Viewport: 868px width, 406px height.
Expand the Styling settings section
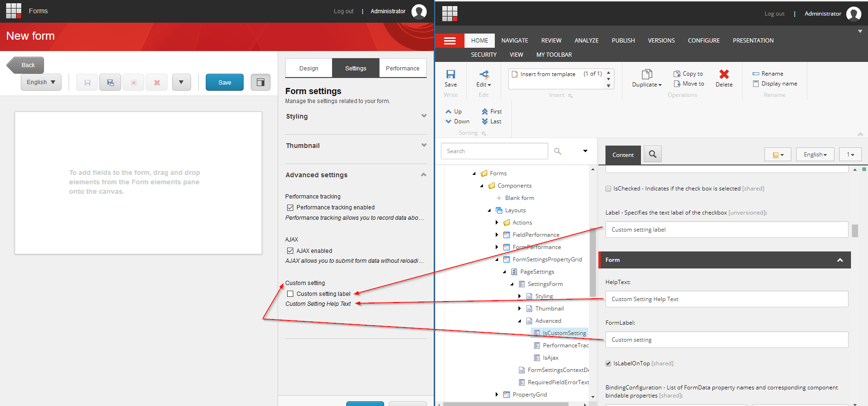coord(424,116)
